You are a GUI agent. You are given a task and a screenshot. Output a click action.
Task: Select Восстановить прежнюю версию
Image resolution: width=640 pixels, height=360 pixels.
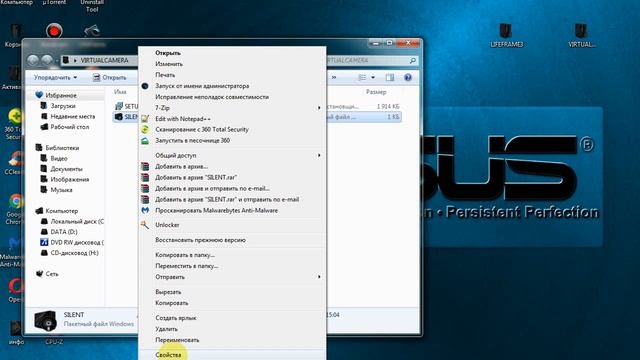tap(200, 240)
